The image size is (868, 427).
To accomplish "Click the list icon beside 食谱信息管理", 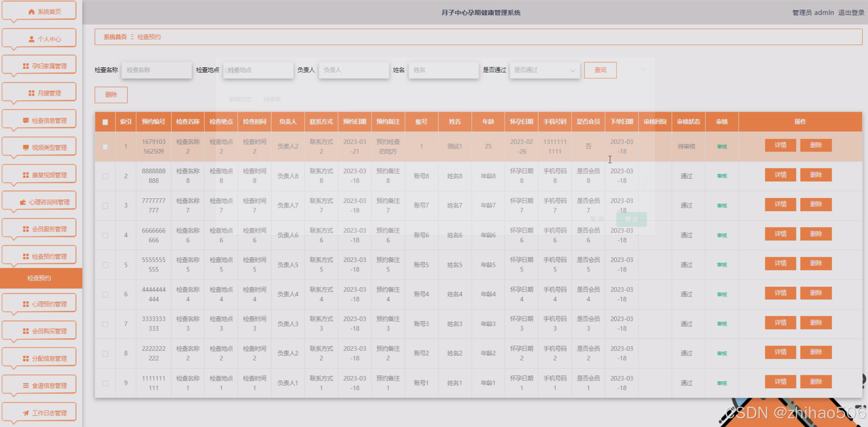I will 26,386.
